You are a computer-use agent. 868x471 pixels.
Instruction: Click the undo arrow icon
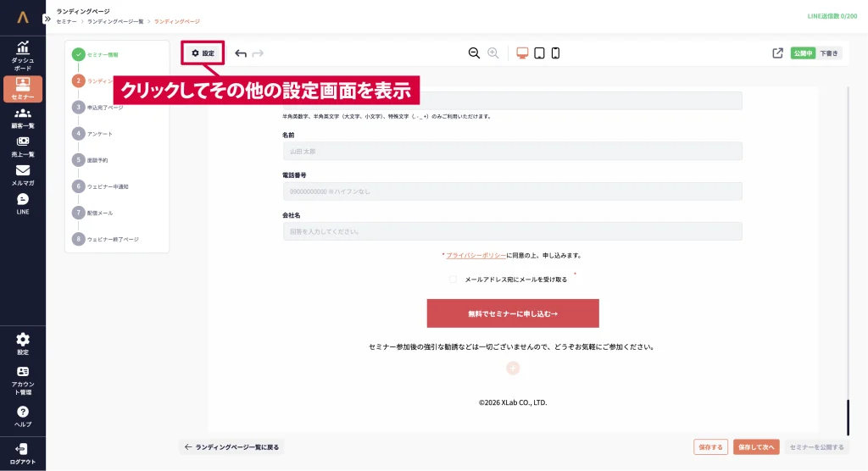point(241,53)
